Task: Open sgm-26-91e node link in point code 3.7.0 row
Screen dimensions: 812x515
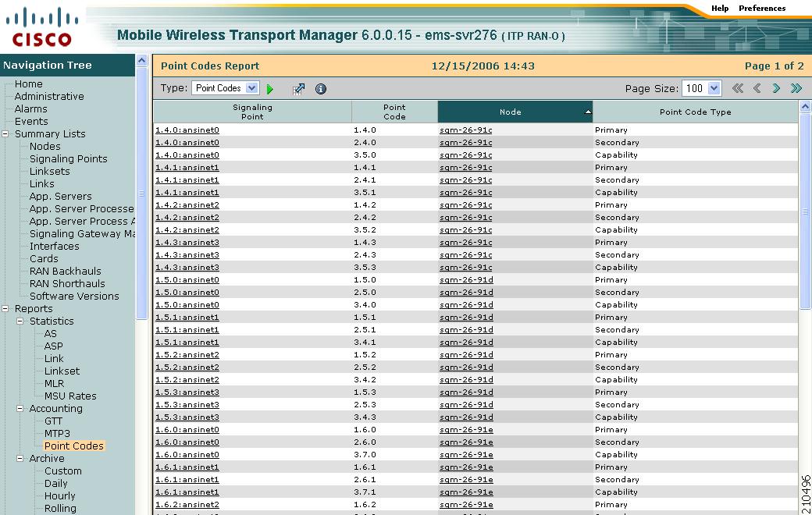Action: (467, 455)
